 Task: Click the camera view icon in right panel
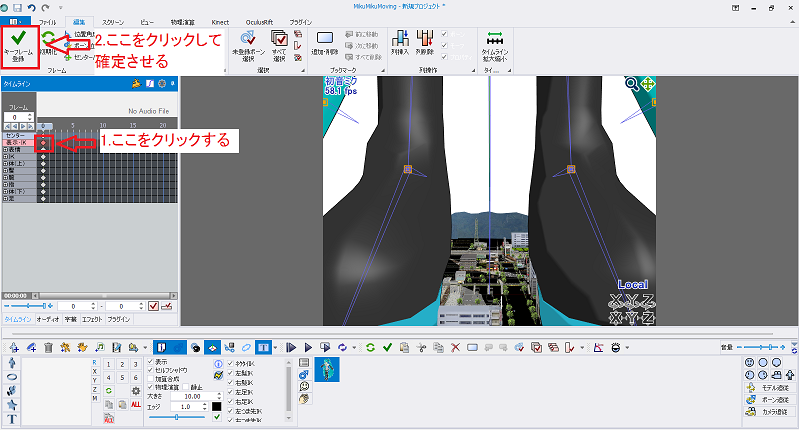[777, 376]
